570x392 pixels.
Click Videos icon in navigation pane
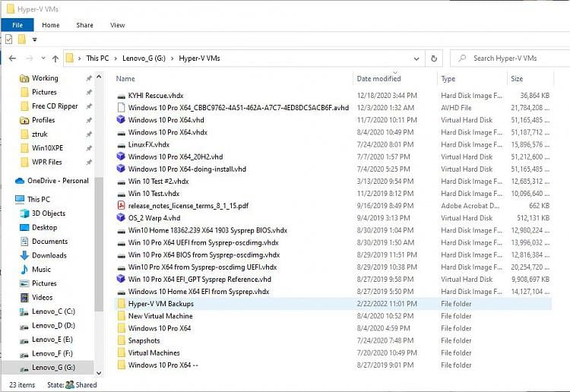click(x=24, y=298)
